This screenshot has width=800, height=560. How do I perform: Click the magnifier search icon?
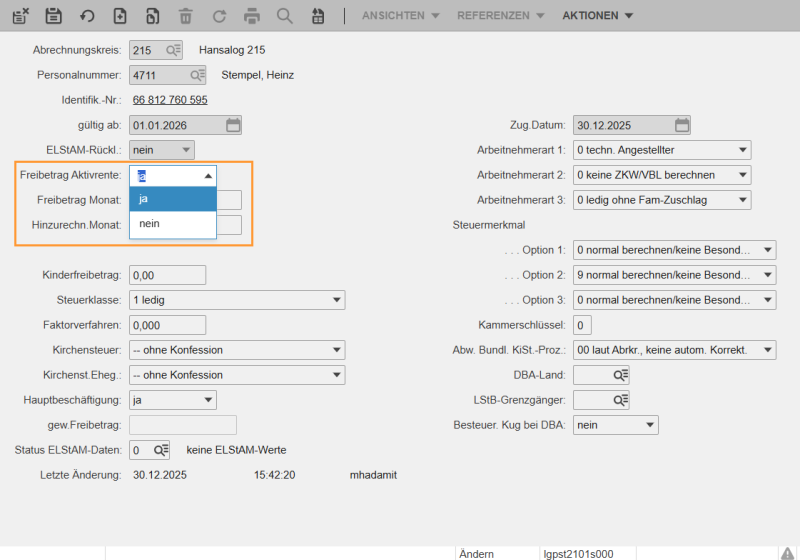[285, 16]
